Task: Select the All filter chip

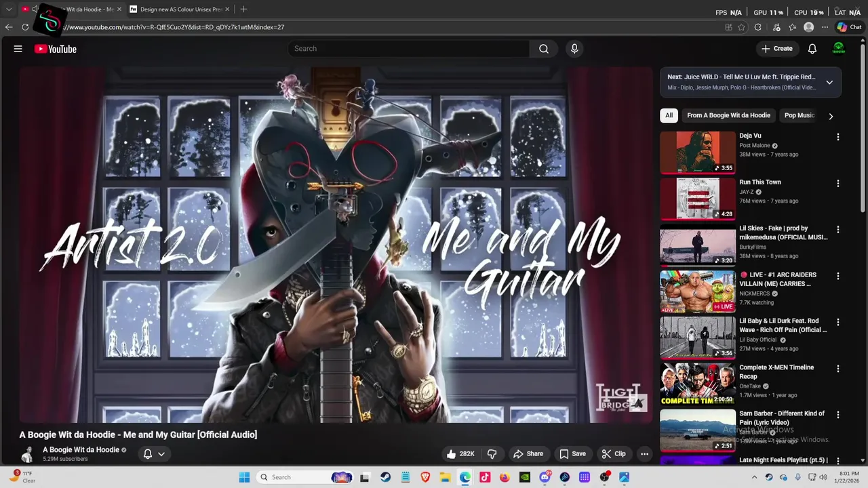Action: click(x=669, y=115)
